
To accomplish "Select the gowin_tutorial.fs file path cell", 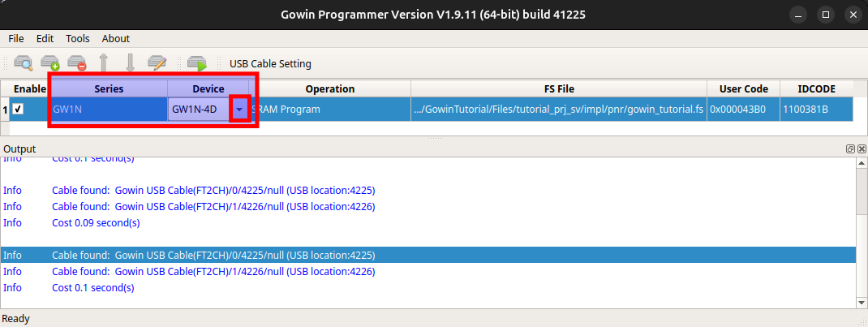I will pos(559,110).
